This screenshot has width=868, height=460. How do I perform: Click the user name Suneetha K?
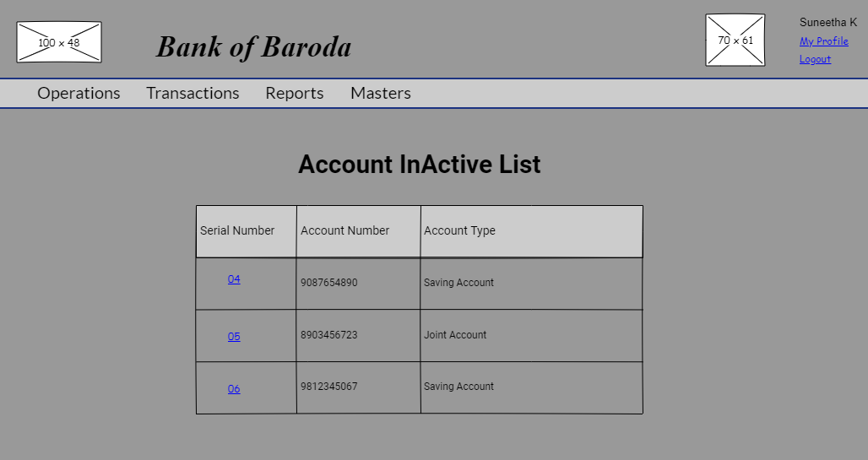pos(828,22)
